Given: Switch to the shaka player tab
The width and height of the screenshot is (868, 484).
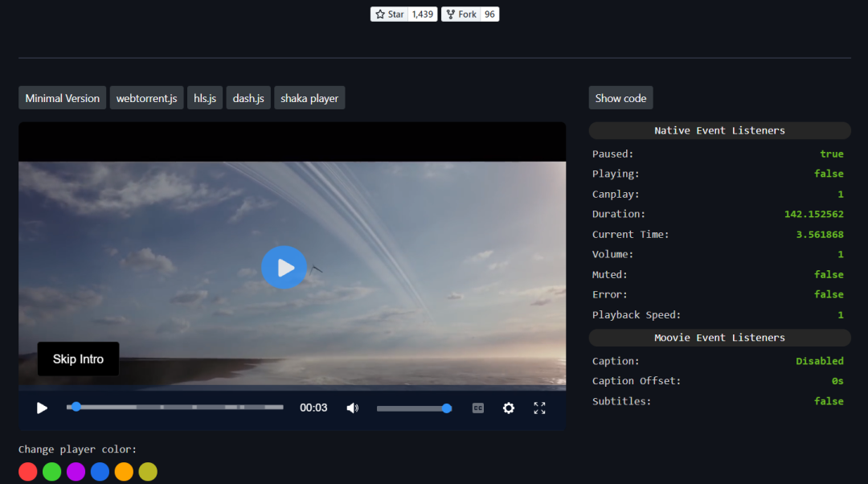Looking at the screenshot, I should click(309, 98).
